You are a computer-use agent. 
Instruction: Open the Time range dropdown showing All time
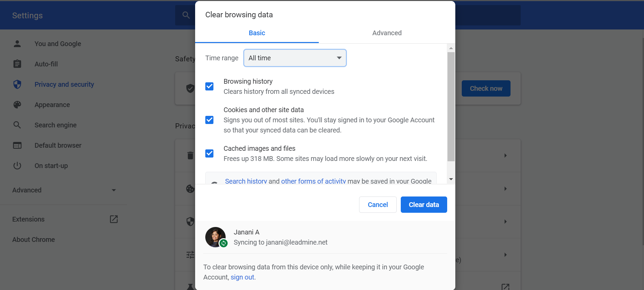pyautogui.click(x=295, y=58)
